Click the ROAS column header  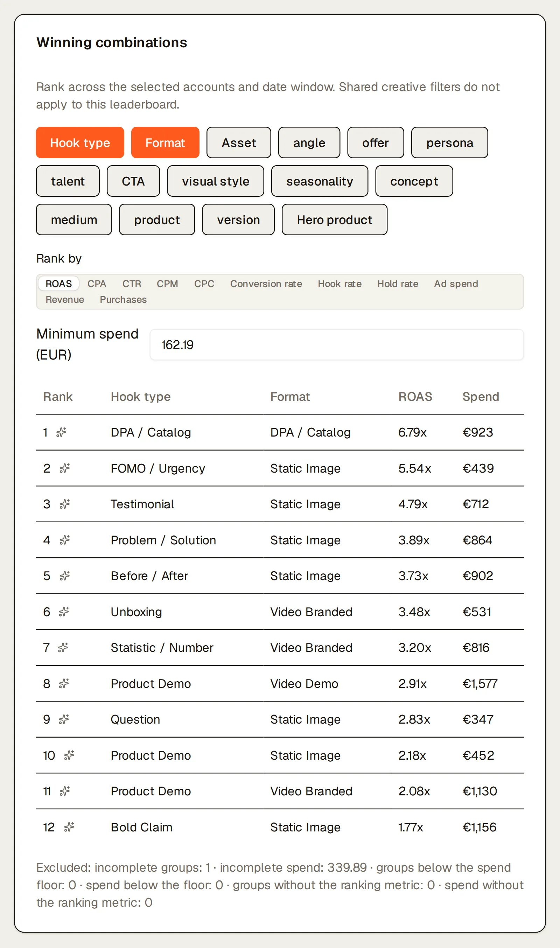(x=415, y=397)
